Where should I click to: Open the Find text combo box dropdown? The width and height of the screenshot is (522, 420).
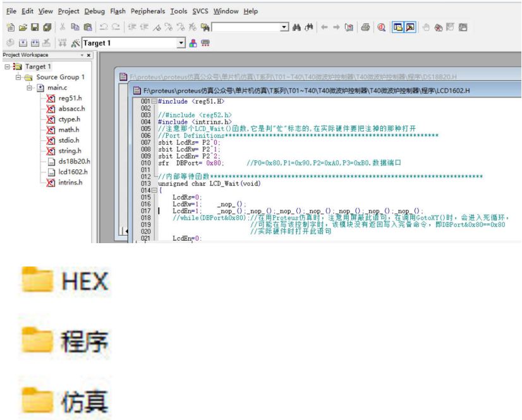point(284,27)
